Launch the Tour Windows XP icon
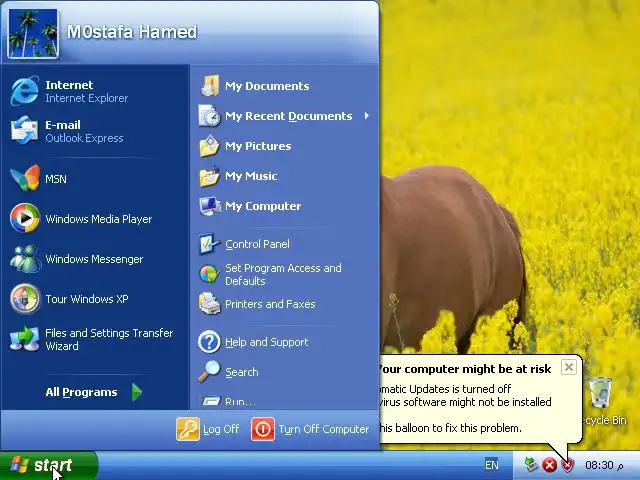 point(25,299)
